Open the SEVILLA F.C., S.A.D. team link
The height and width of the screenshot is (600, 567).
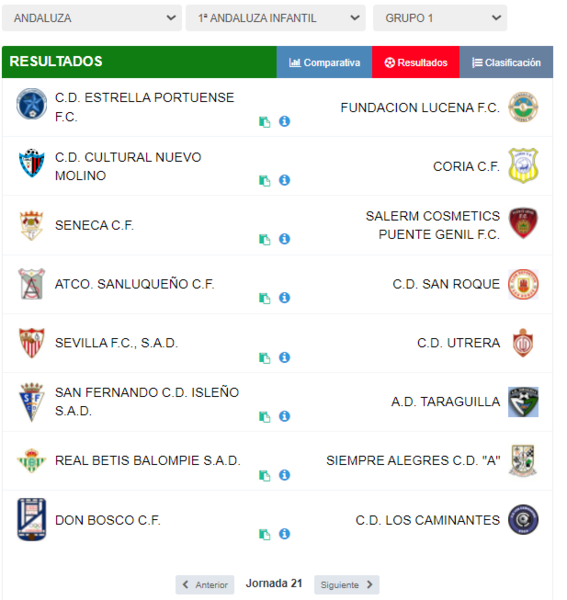click(117, 343)
